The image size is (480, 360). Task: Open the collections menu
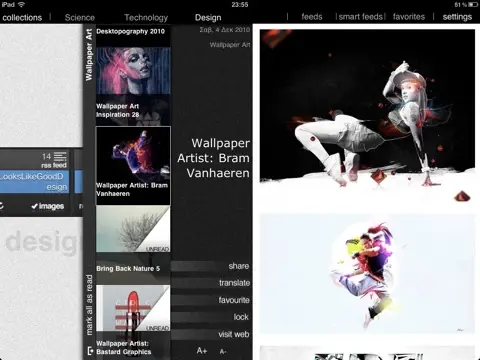(x=22, y=17)
